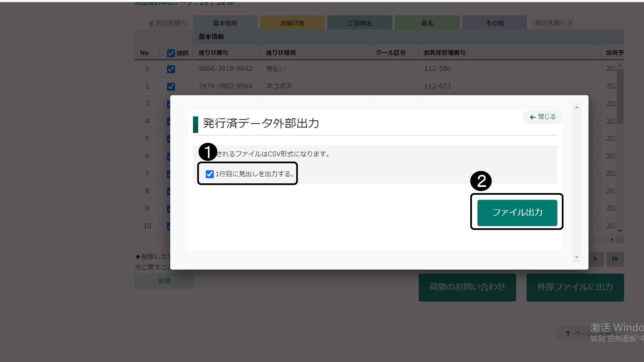Click the 外部ファイルに出力 button
This screenshot has width=644, height=362.
pyautogui.click(x=575, y=287)
